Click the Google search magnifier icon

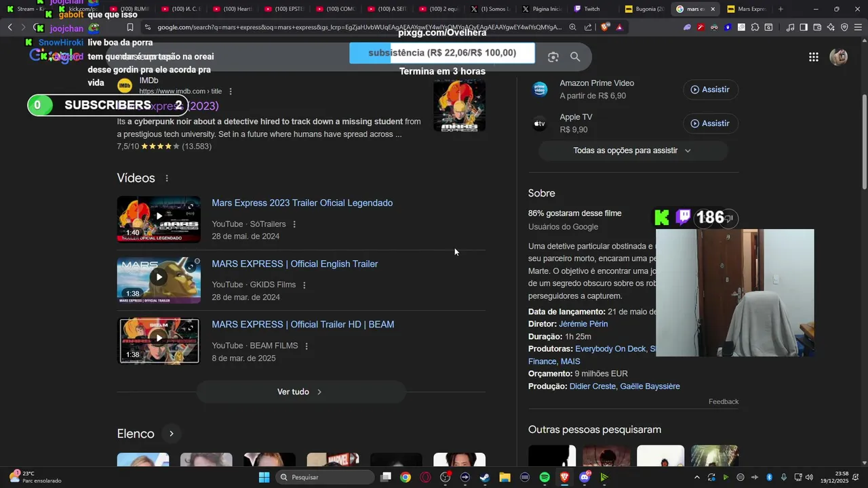[575, 57]
